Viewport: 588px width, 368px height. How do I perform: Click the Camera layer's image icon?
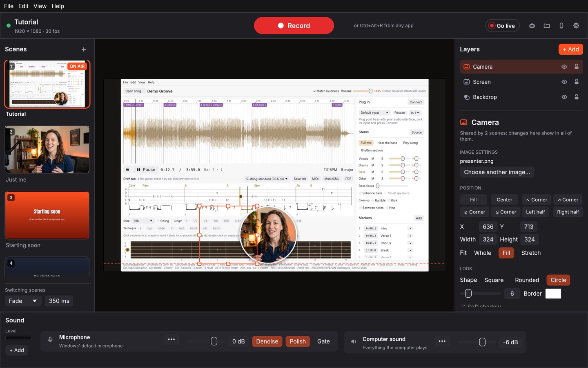tap(467, 67)
